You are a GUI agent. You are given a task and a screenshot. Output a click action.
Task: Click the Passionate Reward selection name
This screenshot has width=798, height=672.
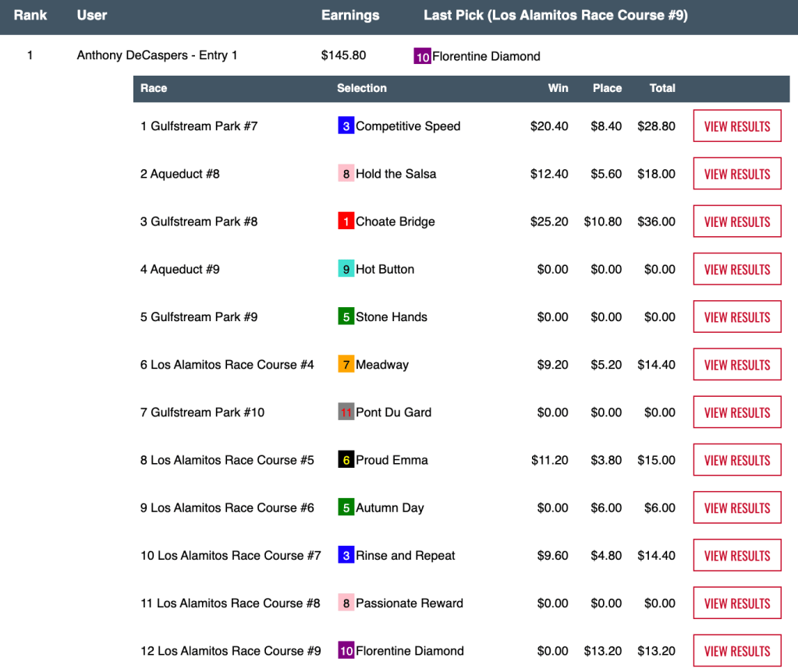tap(409, 603)
